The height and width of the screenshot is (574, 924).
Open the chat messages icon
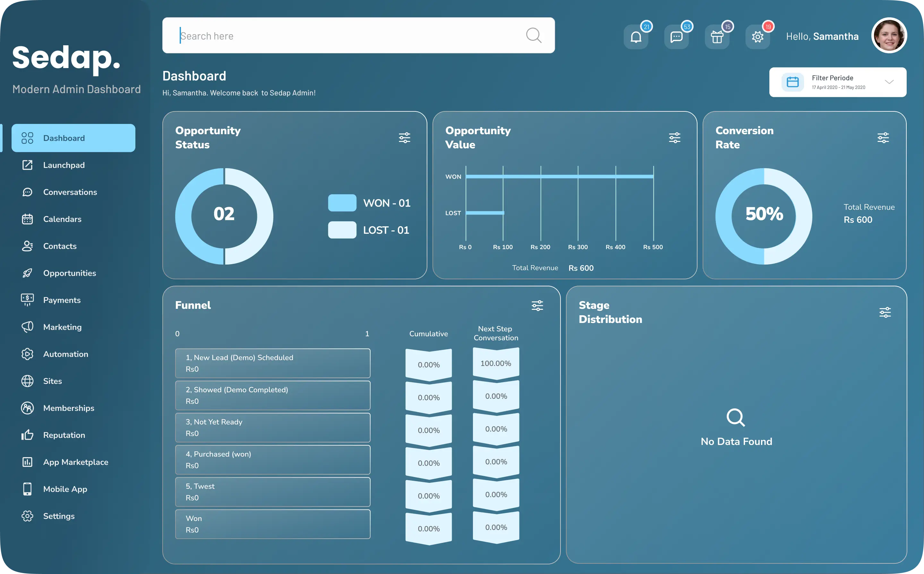[x=676, y=37]
